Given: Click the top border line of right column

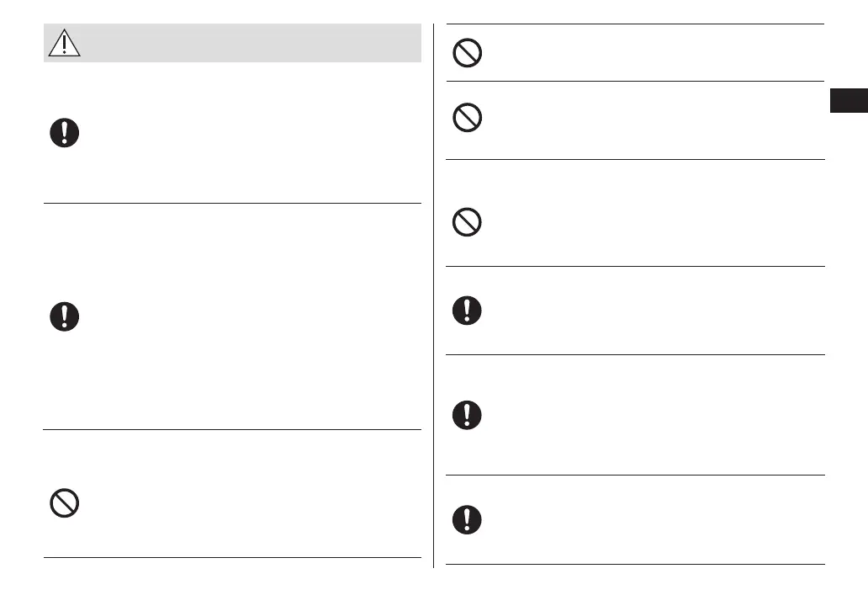Looking at the screenshot, I should click(635, 24).
